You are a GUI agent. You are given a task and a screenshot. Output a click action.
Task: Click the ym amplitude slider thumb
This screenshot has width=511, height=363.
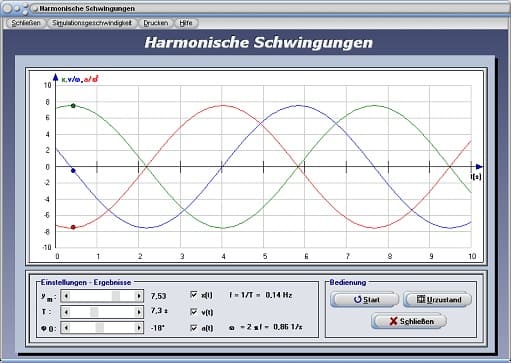coord(116,296)
